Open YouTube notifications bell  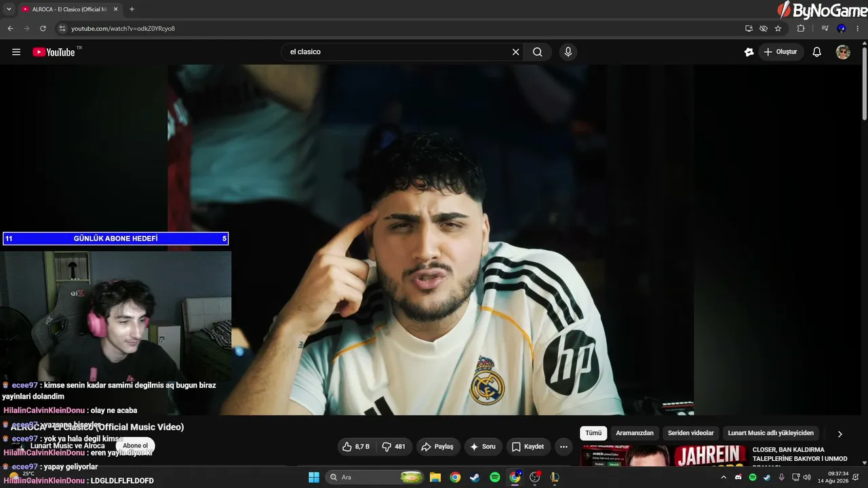(x=817, y=52)
